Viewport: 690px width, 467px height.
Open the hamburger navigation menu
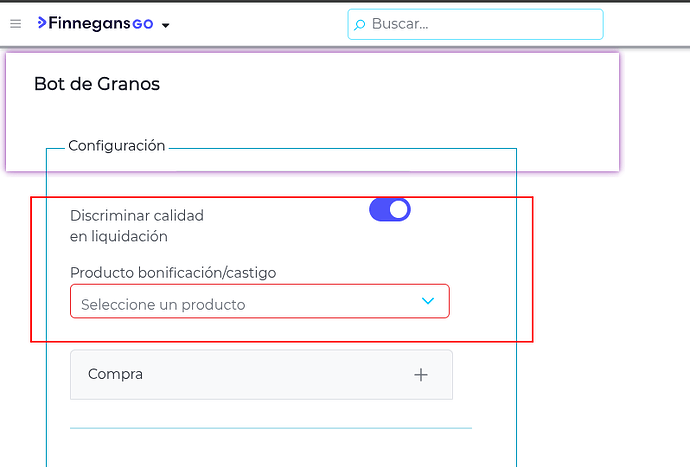[x=15, y=24]
